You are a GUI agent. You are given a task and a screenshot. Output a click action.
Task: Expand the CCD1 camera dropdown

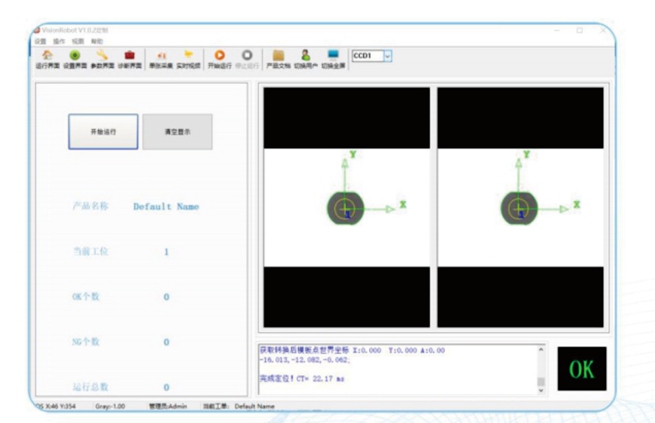(x=388, y=56)
